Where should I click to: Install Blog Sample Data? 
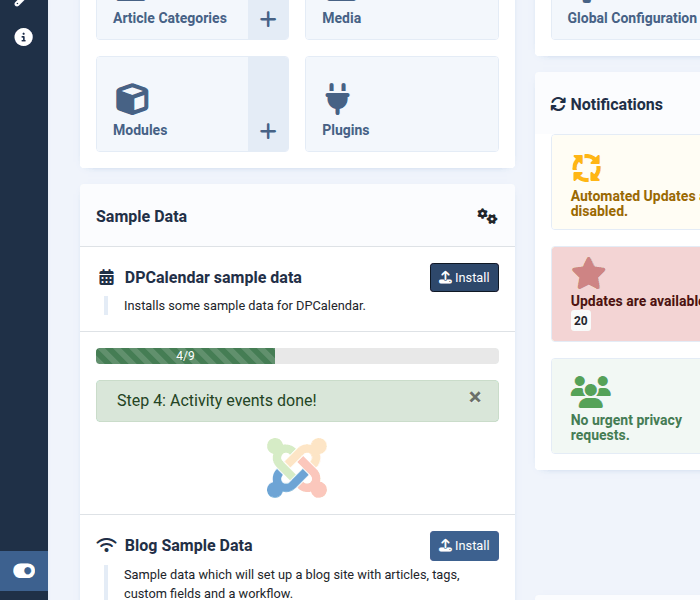[464, 546]
